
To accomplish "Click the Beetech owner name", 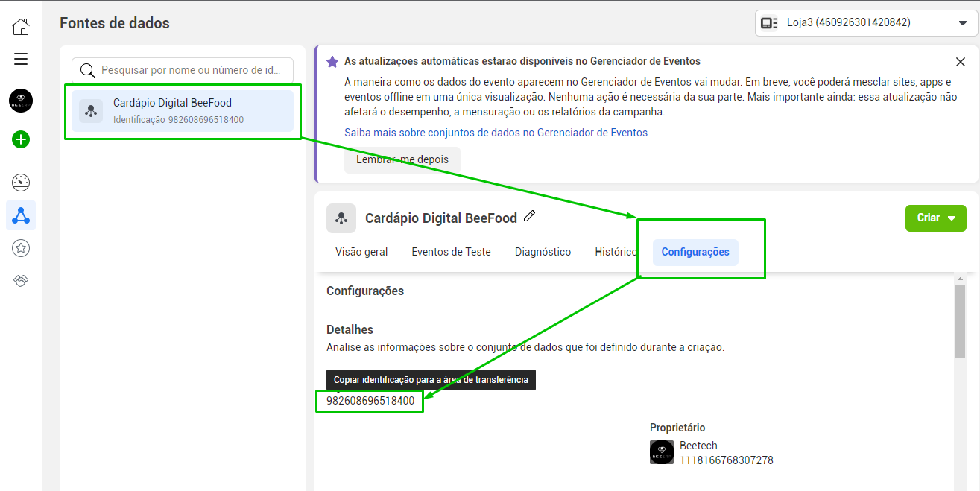I will [x=698, y=446].
